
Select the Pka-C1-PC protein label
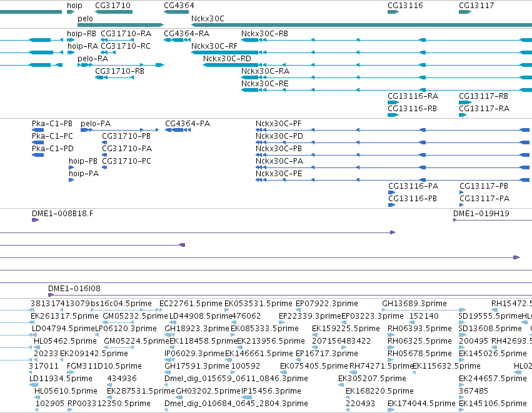[53, 136]
